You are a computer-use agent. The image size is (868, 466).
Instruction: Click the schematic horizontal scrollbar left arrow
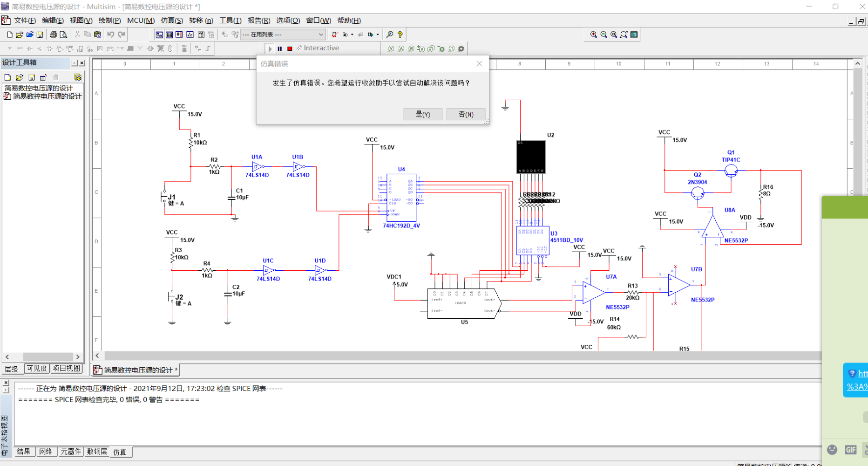97,356
